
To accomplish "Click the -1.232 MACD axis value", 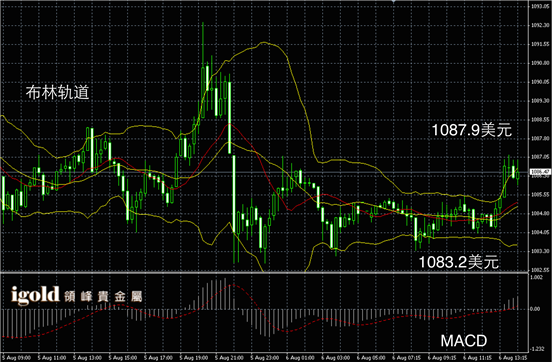I will 537,349.
